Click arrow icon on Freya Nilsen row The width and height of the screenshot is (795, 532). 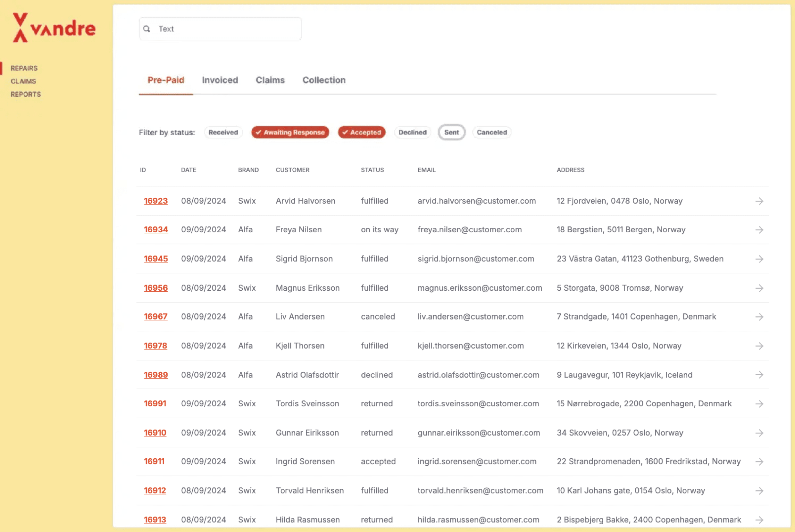pos(759,230)
